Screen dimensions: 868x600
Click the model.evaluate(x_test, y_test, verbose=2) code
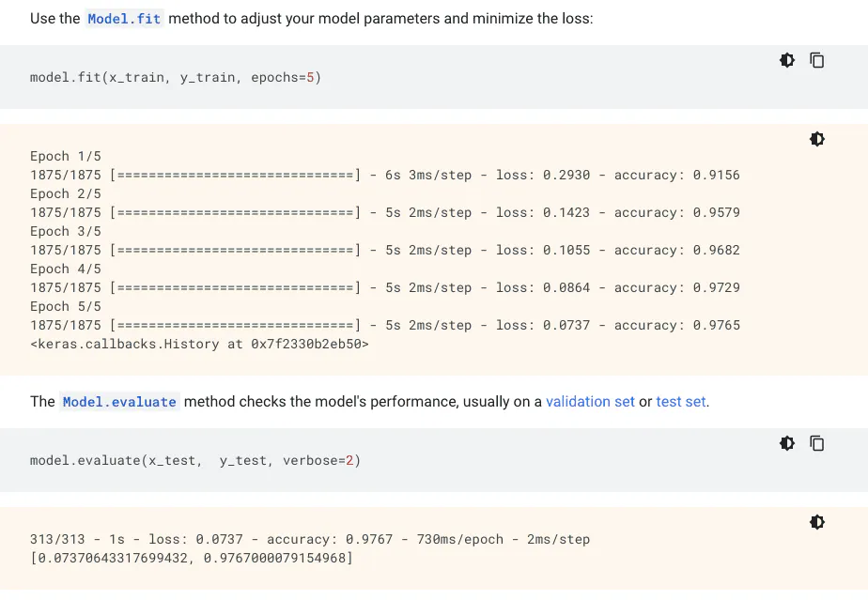coord(195,460)
